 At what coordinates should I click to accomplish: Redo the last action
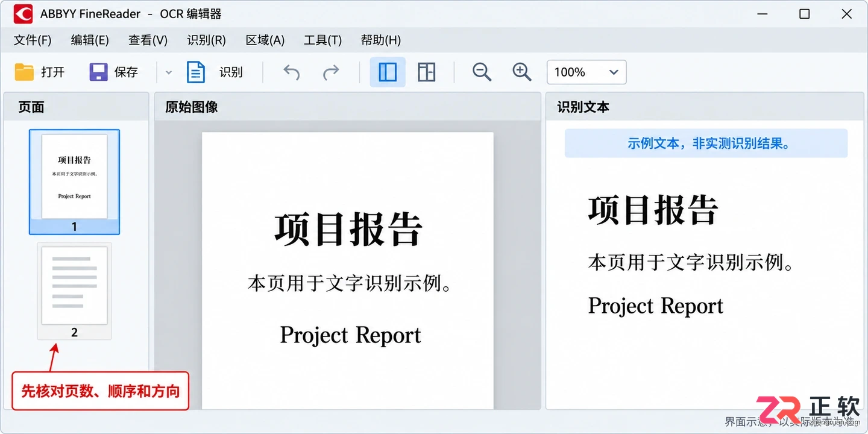point(331,73)
